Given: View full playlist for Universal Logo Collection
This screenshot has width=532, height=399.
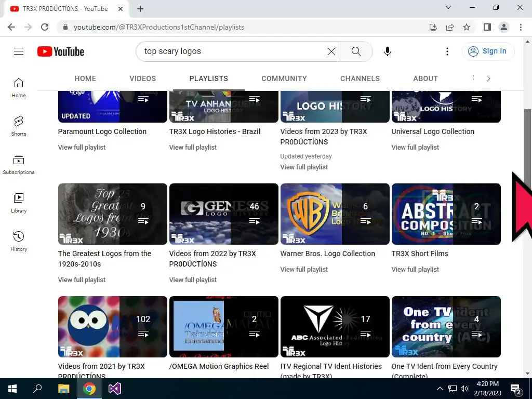Looking at the screenshot, I should click(415, 147).
